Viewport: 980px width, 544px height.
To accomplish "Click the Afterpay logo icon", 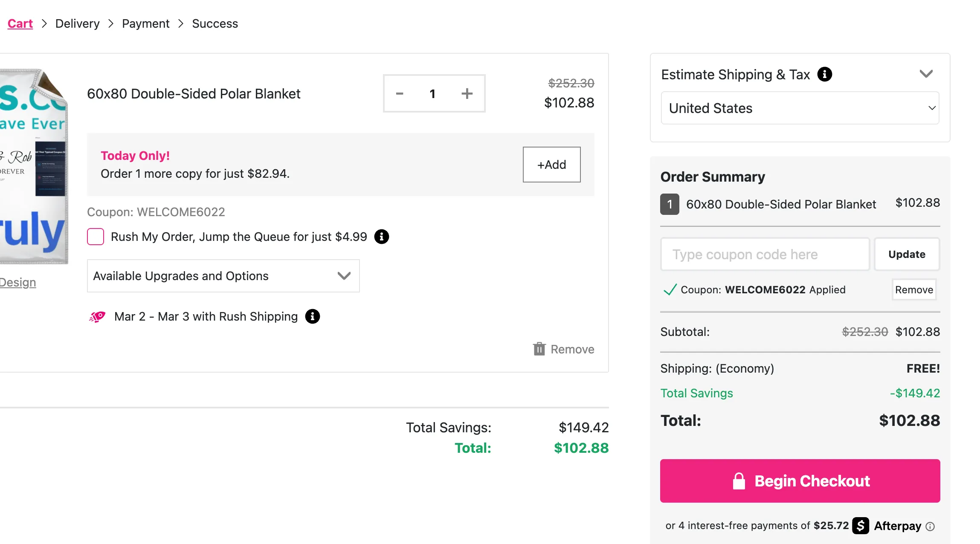I will [861, 526].
